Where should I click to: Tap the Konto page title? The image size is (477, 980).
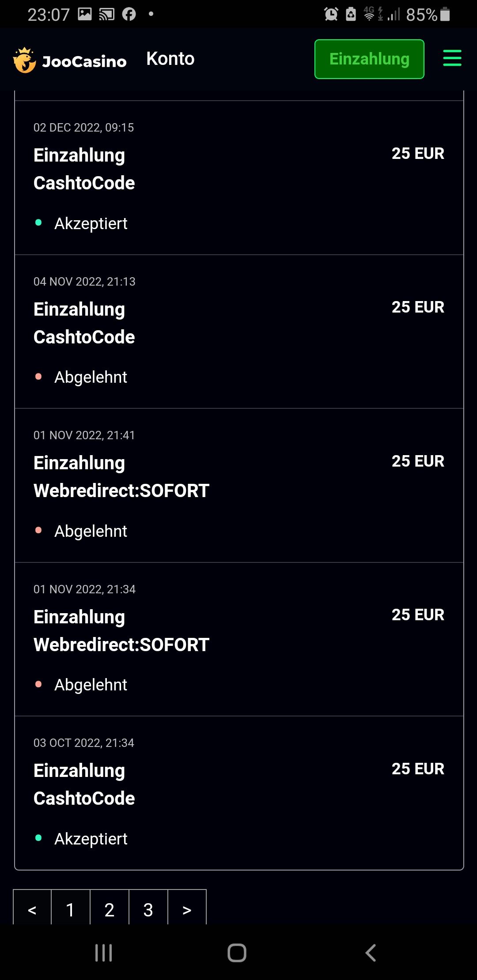[x=170, y=59]
